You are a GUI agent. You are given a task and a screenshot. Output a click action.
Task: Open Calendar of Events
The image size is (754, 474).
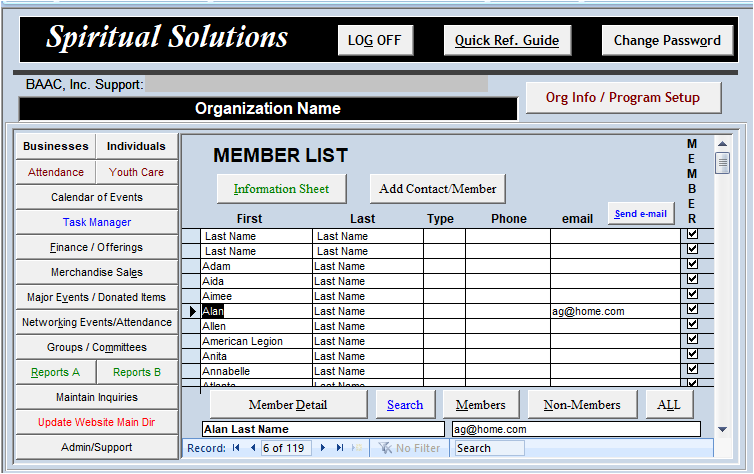click(x=97, y=197)
